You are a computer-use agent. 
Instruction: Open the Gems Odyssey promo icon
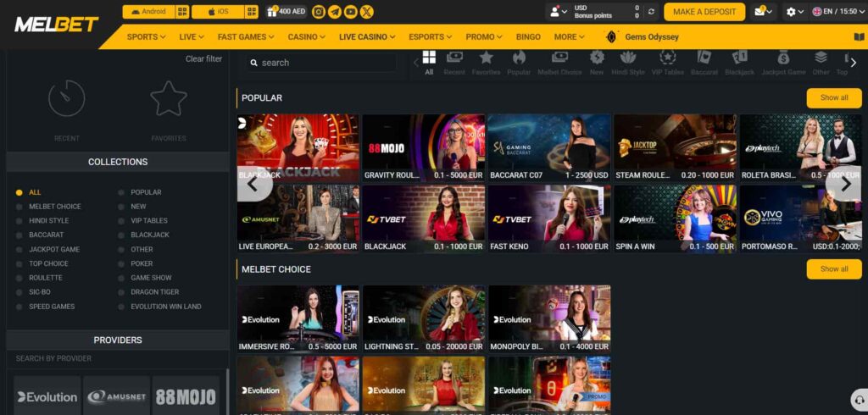611,37
